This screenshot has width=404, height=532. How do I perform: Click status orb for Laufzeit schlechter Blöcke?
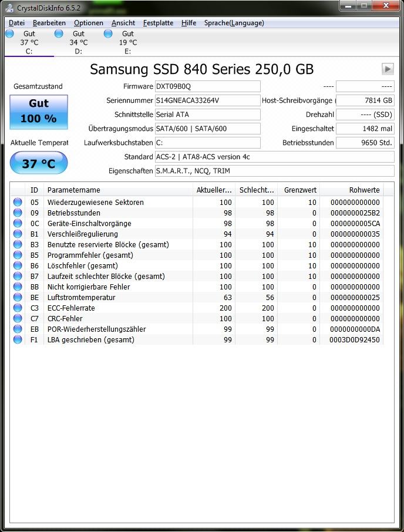pos(18,276)
